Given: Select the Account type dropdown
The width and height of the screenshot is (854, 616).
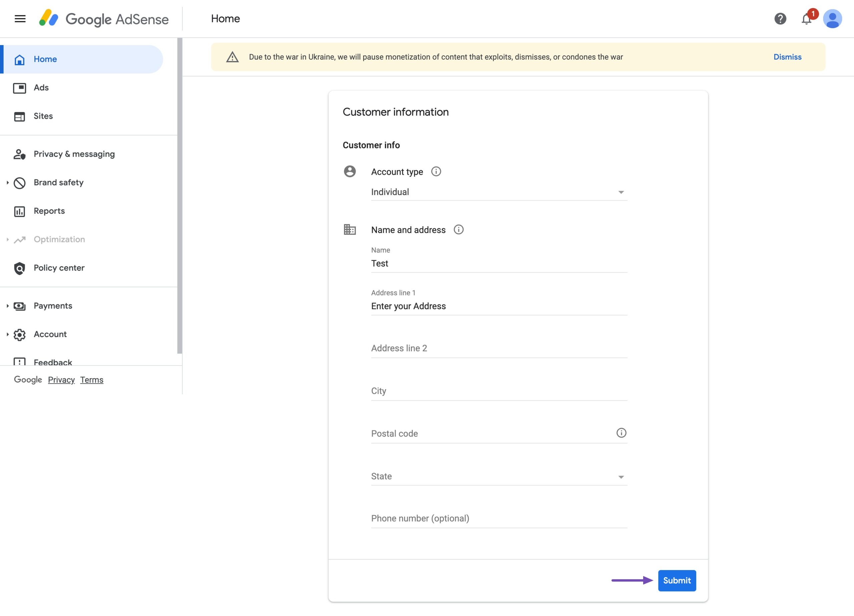Looking at the screenshot, I should tap(498, 192).
